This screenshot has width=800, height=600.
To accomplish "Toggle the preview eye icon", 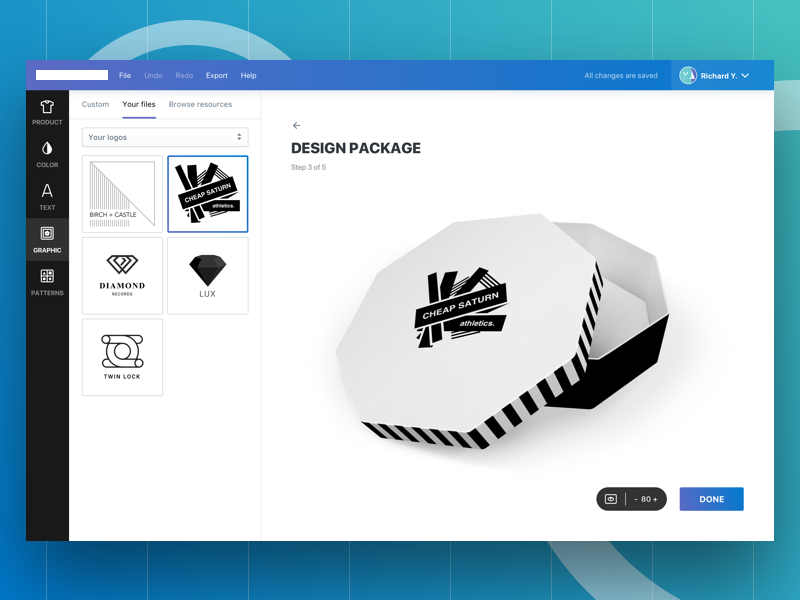I will (x=611, y=499).
